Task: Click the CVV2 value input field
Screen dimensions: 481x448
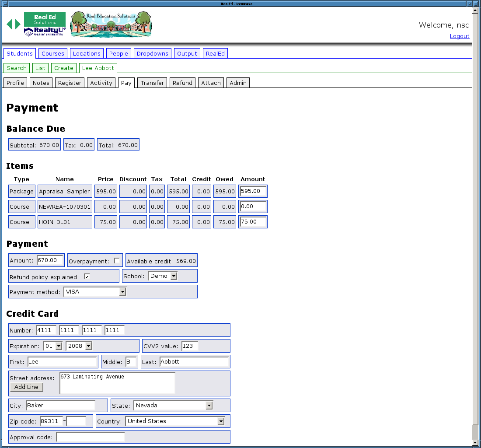Action: click(x=190, y=346)
